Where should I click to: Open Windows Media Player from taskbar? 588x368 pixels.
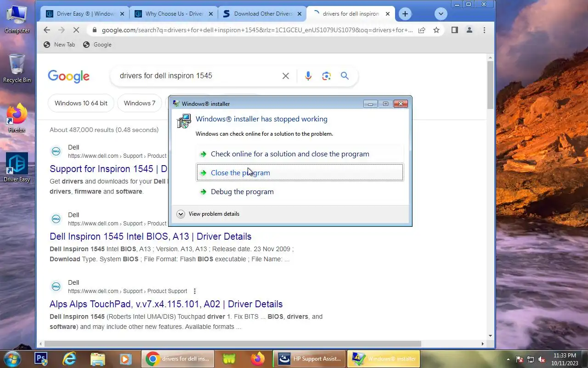click(x=125, y=359)
